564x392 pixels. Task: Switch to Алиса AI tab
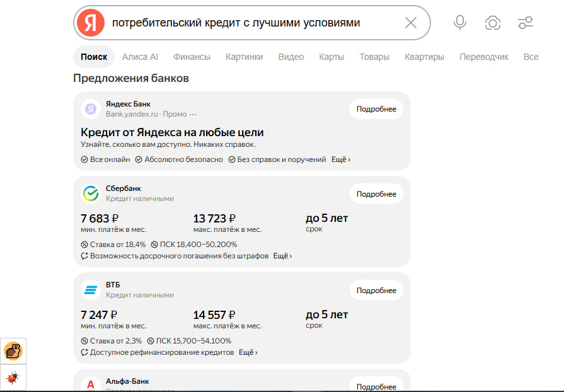click(140, 57)
